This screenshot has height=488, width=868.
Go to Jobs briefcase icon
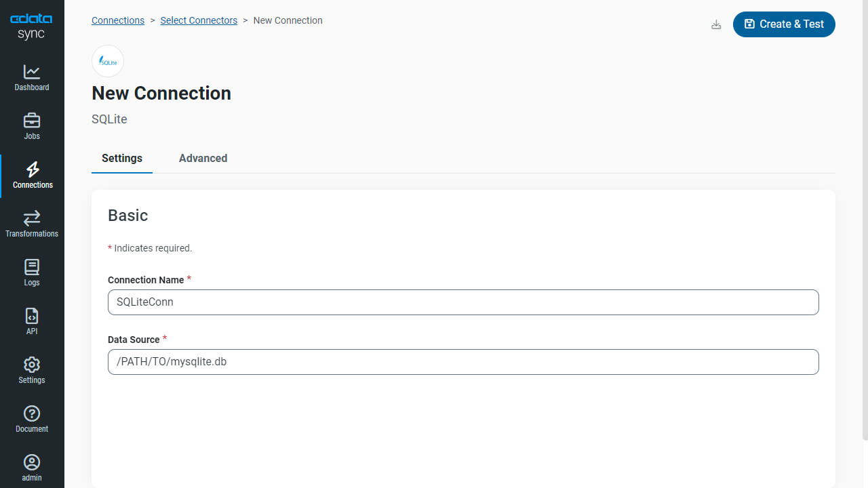tap(32, 121)
